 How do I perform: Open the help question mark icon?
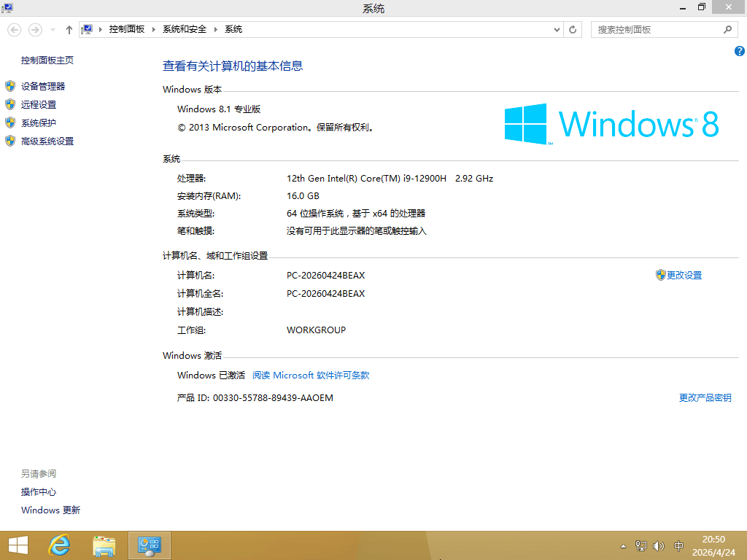click(739, 51)
